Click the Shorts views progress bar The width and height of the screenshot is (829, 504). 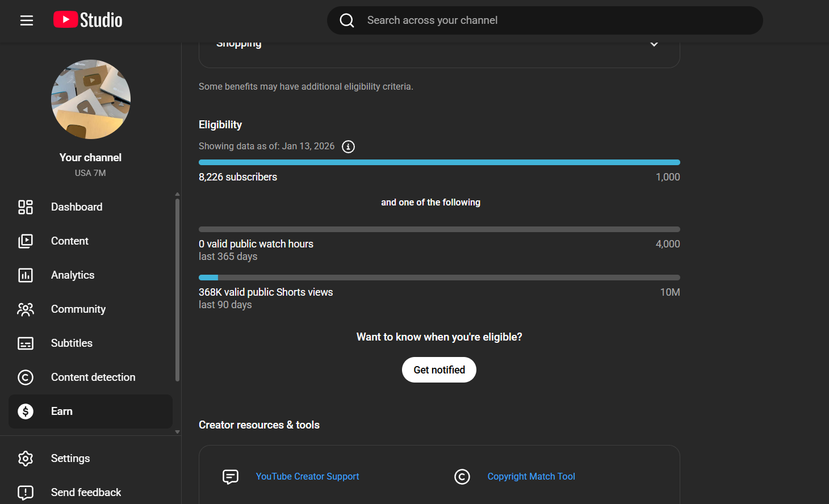pos(439,278)
